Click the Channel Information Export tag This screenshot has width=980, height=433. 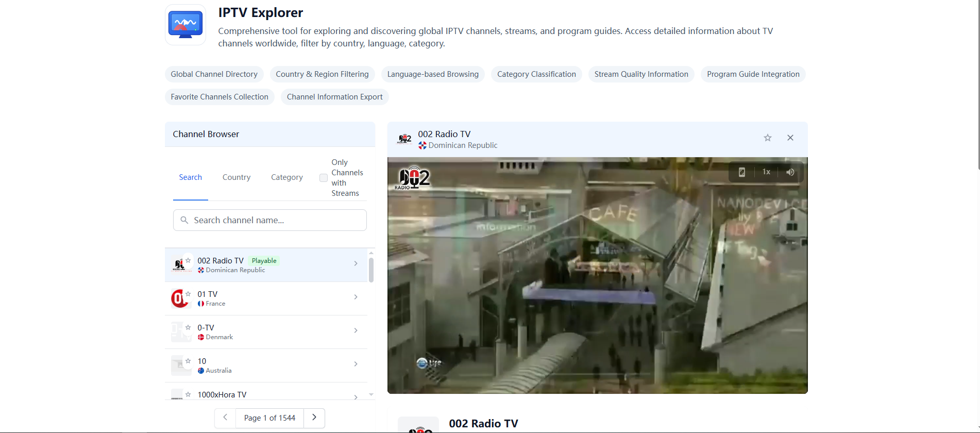[335, 97]
